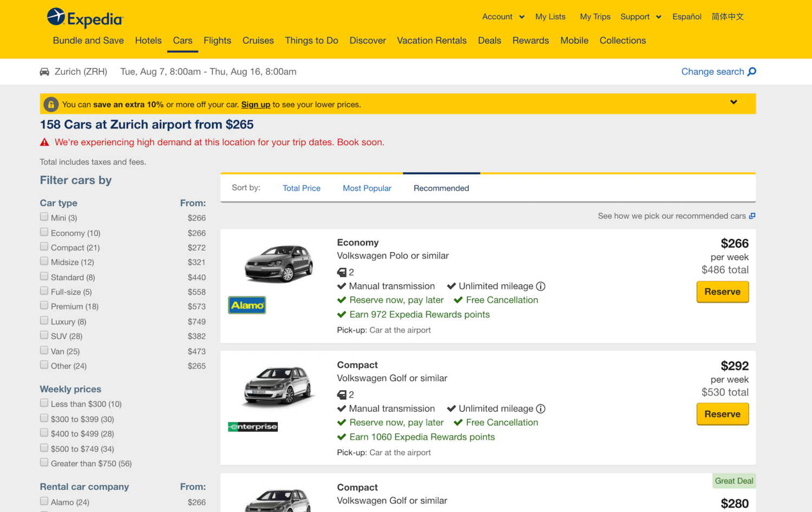
Task: Open the Account dropdown menu
Action: 503,17
